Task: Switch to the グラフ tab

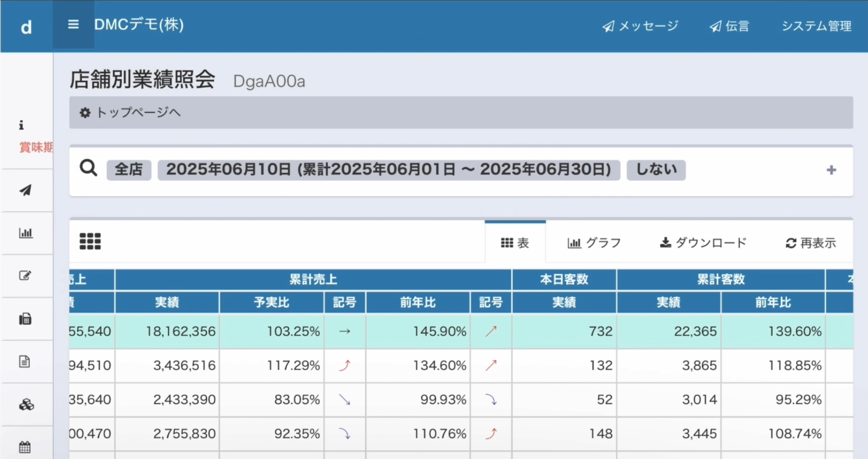Action: 594,243
